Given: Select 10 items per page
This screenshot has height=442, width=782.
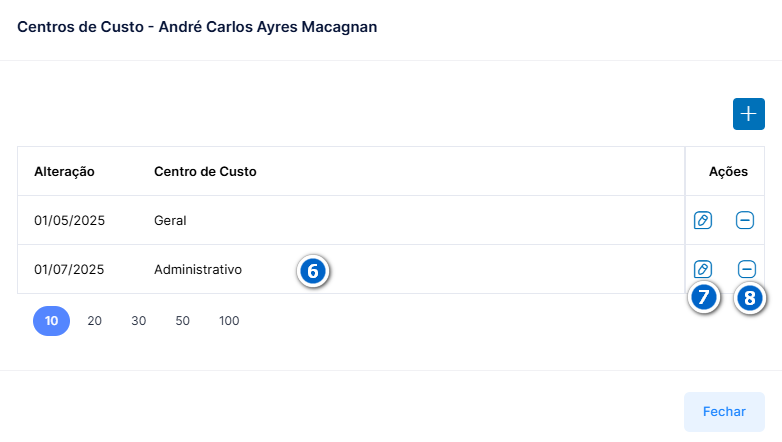Looking at the screenshot, I should pyautogui.click(x=51, y=321).
